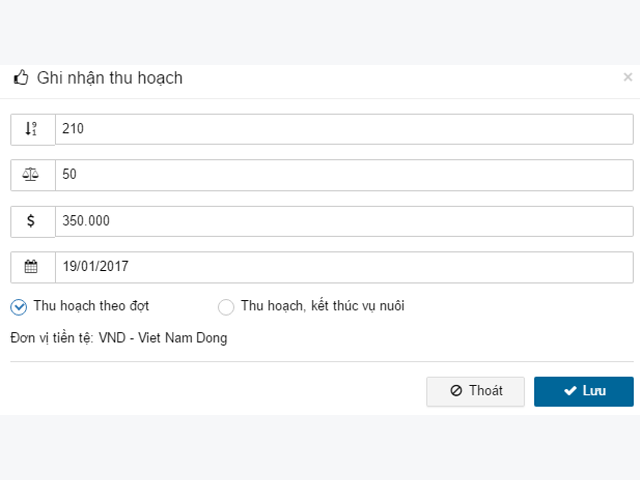Click the checkmark icon on the Lưu button
The height and width of the screenshot is (480, 640).
point(570,391)
